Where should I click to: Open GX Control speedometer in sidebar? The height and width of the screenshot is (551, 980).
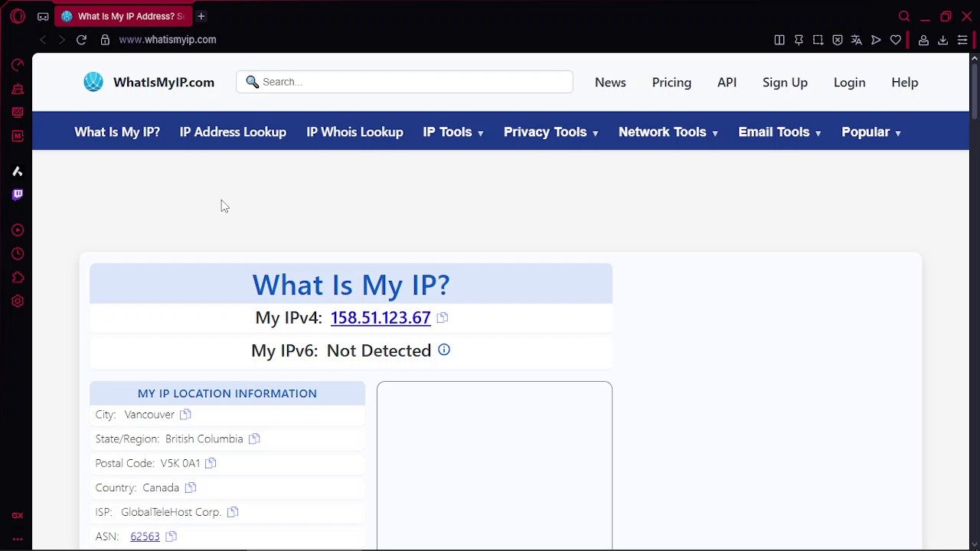pos(18,65)
